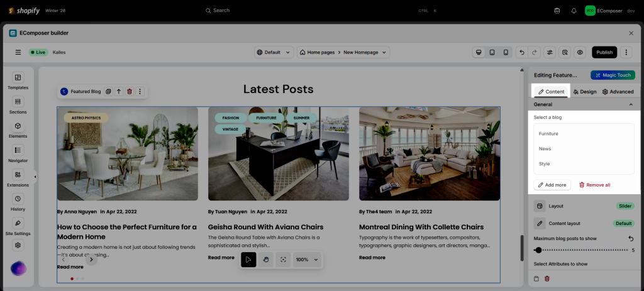Open the New Homepage page selector dropdown
The height and width of the screenshot is (291, 644).
(343, 53)
